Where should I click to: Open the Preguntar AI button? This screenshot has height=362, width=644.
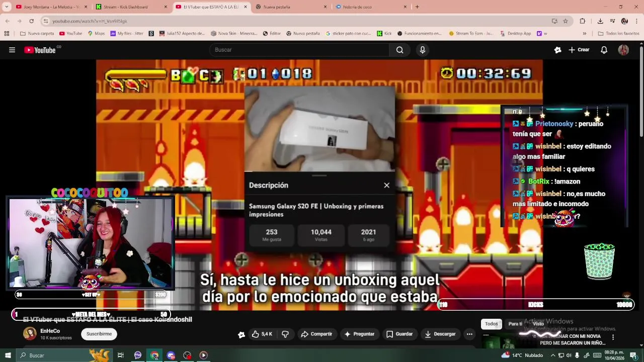[359, 334]
